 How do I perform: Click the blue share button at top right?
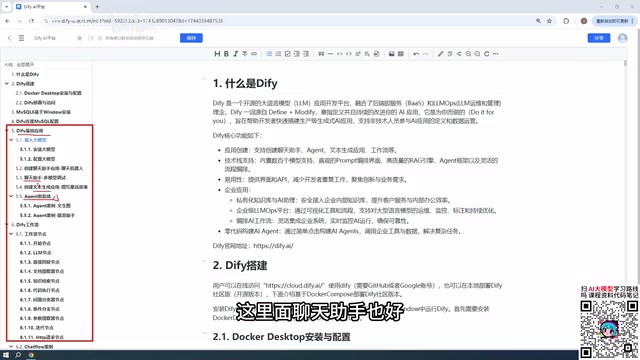click(599, 38)
